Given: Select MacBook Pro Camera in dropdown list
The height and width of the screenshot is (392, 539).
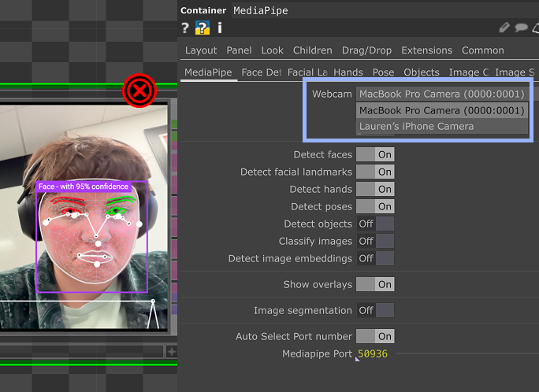Looking at the screenshot, I should [x=442, y=110].
